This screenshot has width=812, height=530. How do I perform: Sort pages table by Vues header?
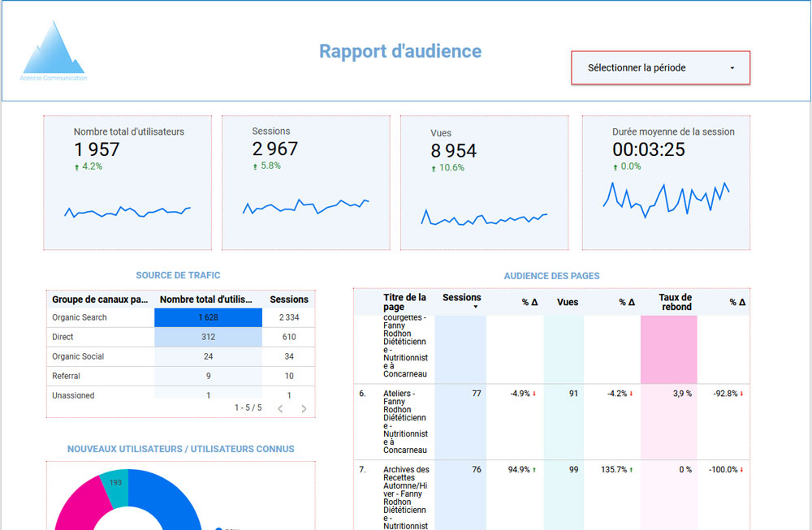568,302
